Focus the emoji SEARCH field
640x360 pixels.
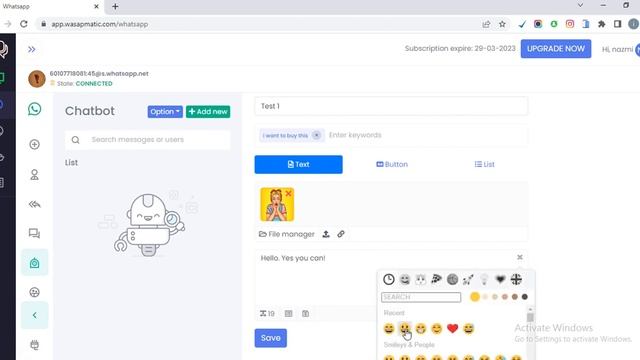tap(421, 297)
